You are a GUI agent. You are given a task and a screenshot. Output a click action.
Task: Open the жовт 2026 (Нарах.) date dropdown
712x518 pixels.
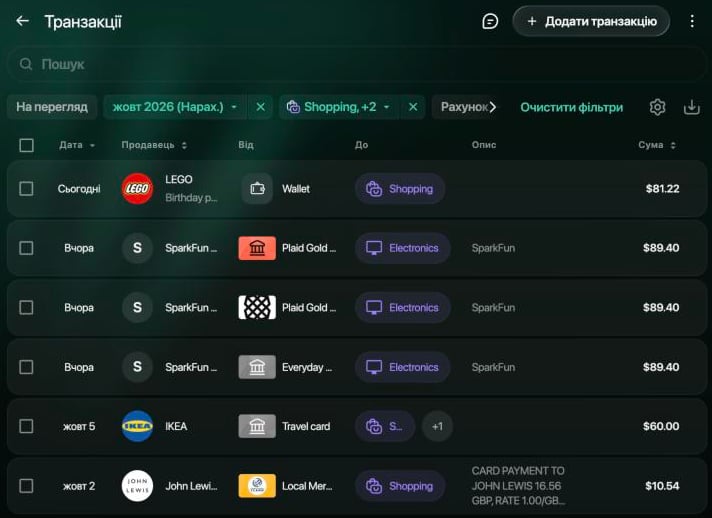(175, 107)
